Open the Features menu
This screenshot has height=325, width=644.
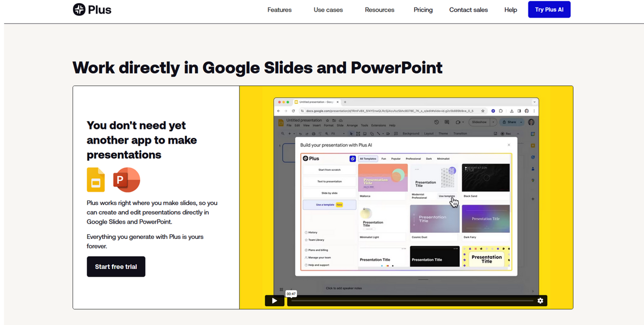(x=279, y=10)
